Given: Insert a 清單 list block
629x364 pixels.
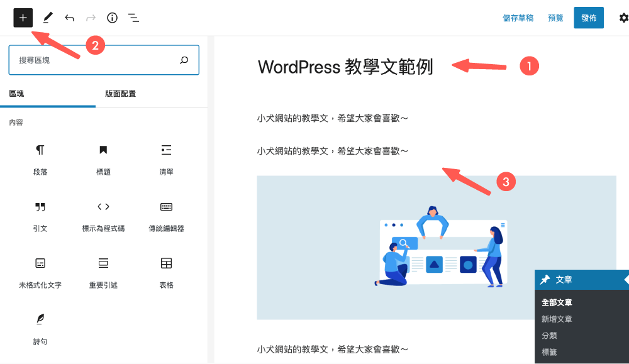Looking at the screenshot, I should (166, 160).
